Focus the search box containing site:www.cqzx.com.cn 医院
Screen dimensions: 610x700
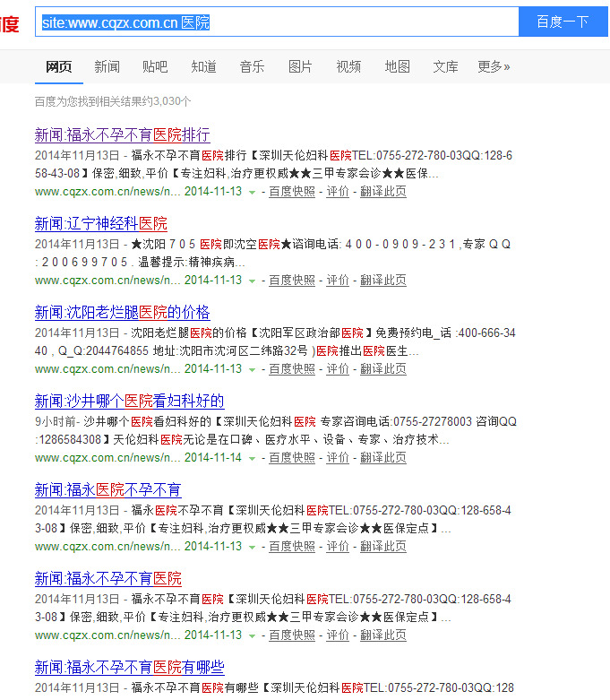[x=277, y=22]
